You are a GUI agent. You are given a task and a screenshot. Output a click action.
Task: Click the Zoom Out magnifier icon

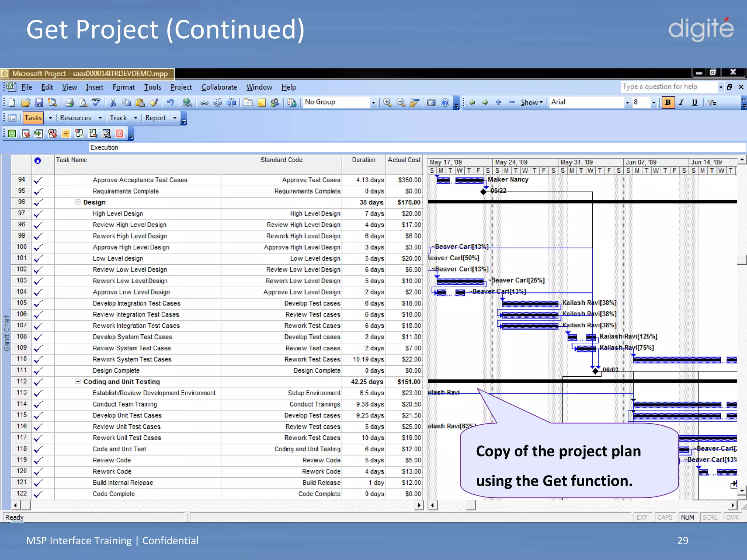click(400, 103)
